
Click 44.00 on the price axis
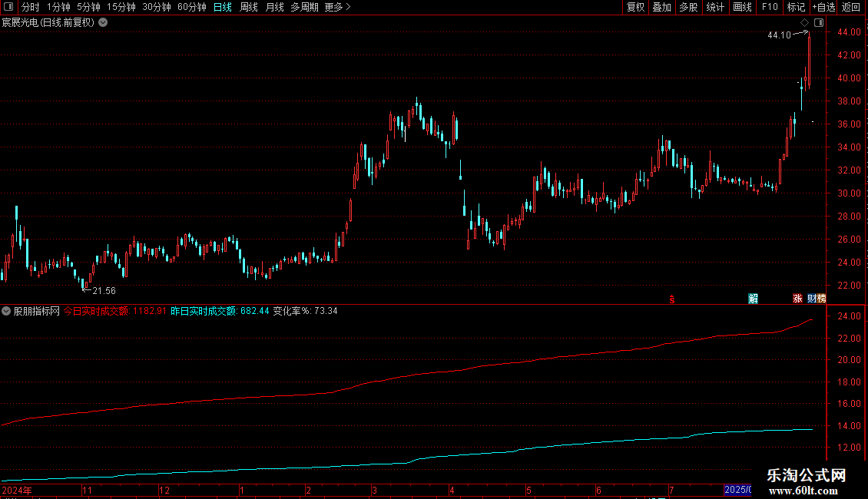pyautogui.click(x=849, y=32)
